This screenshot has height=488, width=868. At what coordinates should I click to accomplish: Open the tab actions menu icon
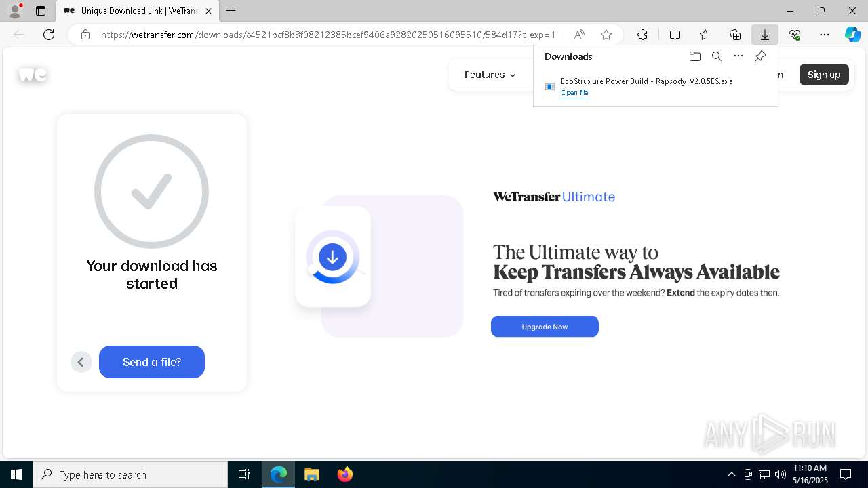point(41,11)
